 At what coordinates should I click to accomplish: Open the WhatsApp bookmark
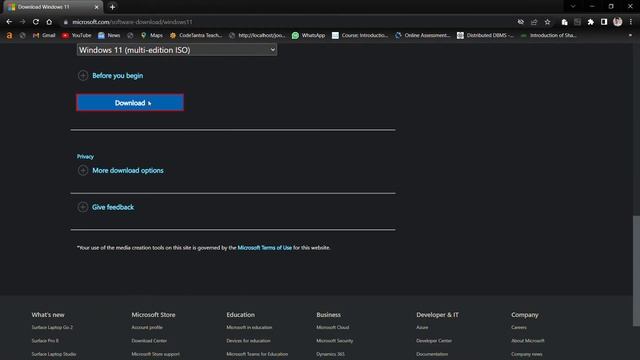pyautogui.click(x=309, y=36)
